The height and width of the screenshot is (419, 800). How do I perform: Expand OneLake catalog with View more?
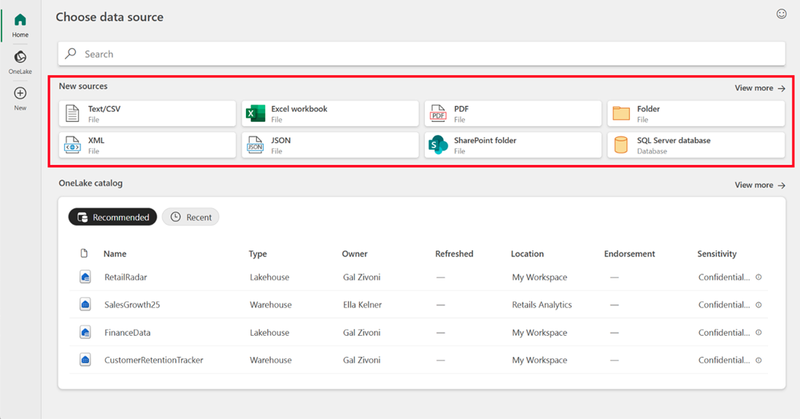[x=759, y=185]
